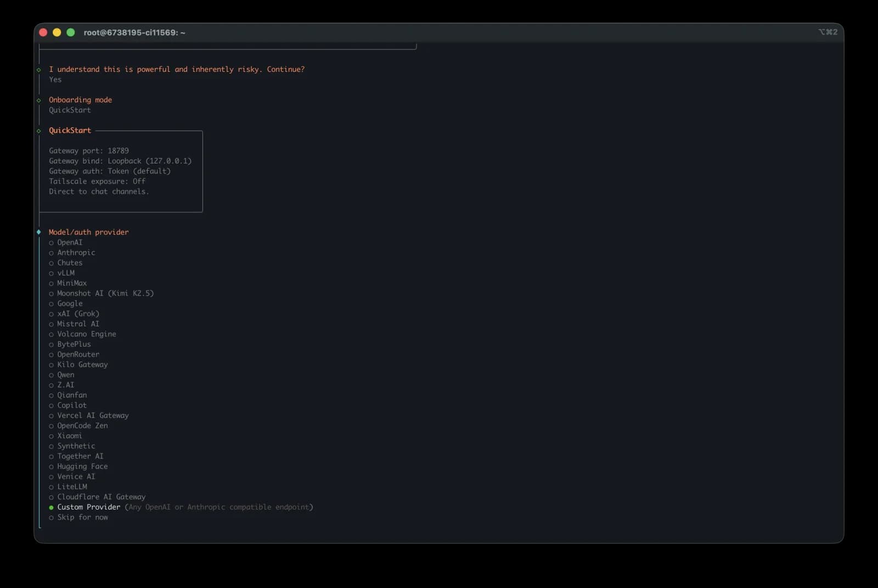Image resolution: width=878 pixels, height=588 pixels.
Task: Click the risky Continue? prompt text
Action: click(x=177, y=70)
